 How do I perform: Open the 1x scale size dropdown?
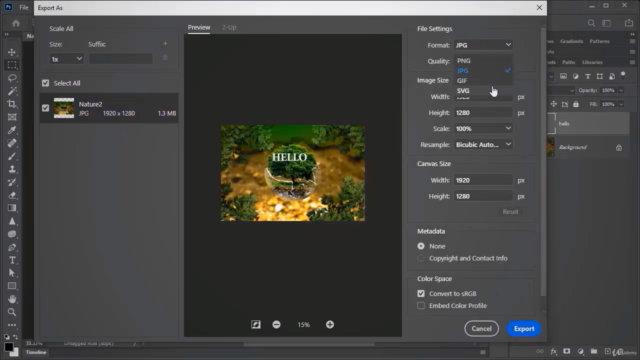click(x=67, y=59)
